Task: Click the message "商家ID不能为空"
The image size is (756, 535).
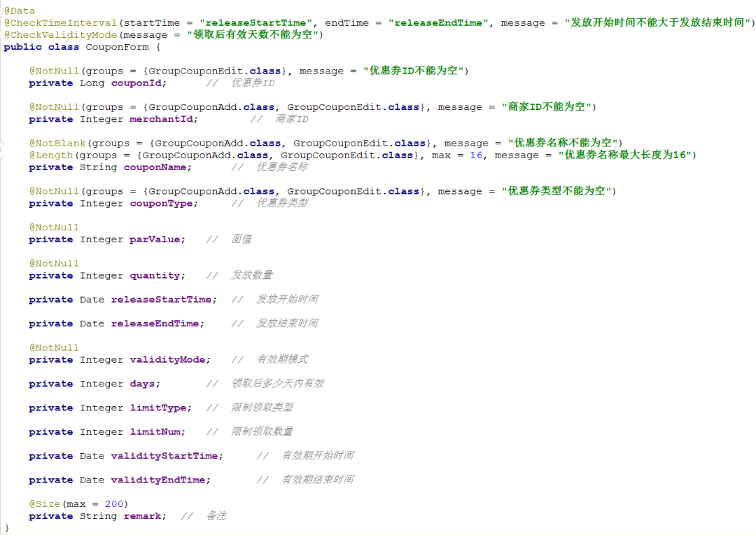Action: point(547,107)
